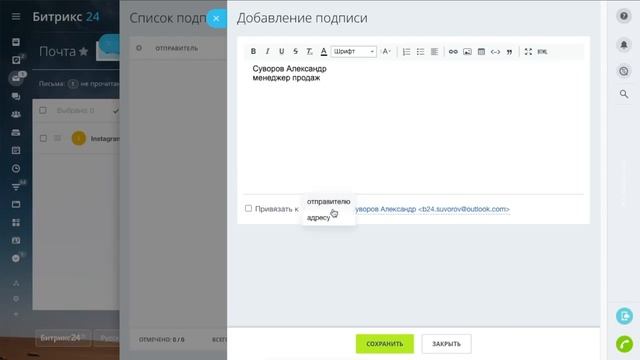This screenshot has width=640, height=360.
Task: Insert a bulleted list
Action: pos(420,51)
